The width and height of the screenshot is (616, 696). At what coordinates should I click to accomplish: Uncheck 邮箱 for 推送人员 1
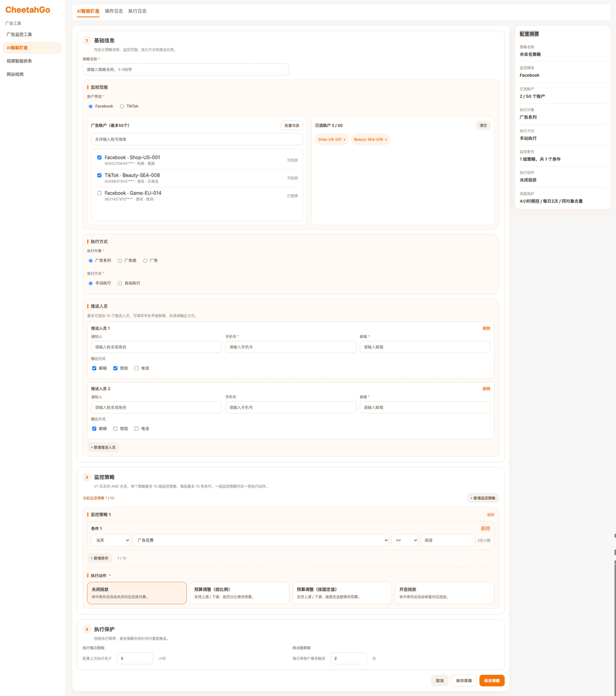pos(94,369)
